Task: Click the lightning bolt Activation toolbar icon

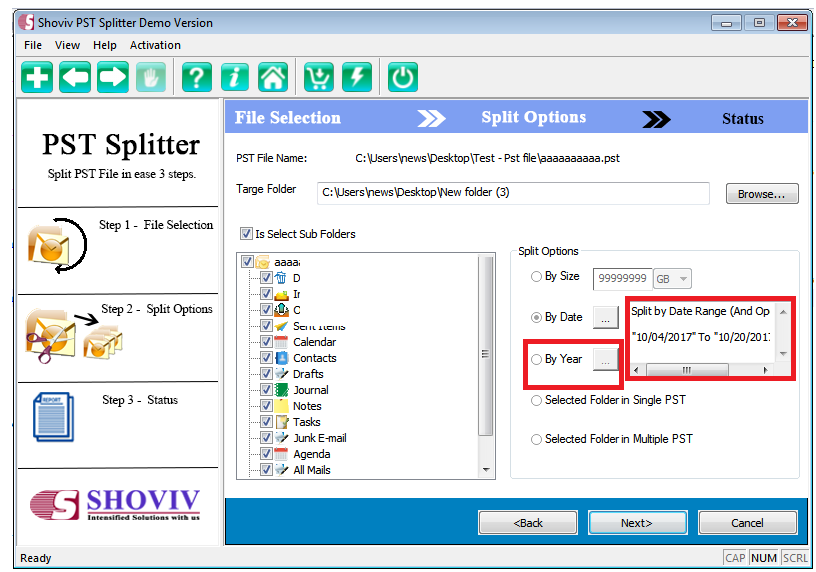Action: pos(357,78)
